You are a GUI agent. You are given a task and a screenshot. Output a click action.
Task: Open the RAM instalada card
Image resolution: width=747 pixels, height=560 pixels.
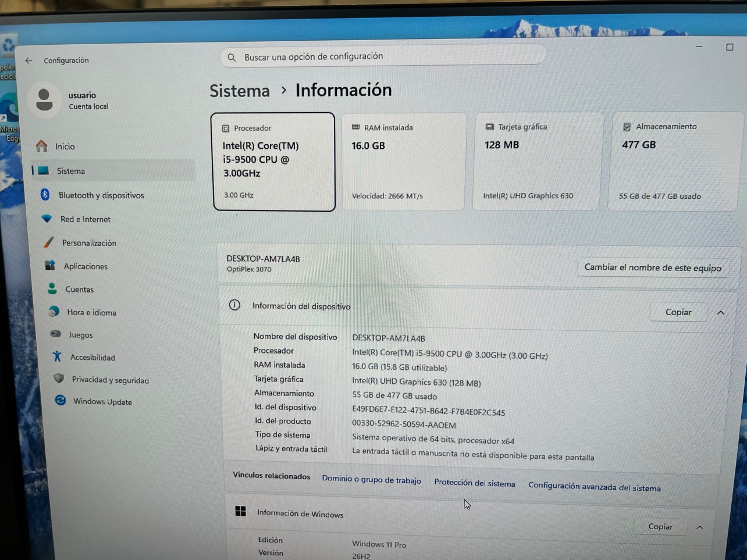pos(404,161)
